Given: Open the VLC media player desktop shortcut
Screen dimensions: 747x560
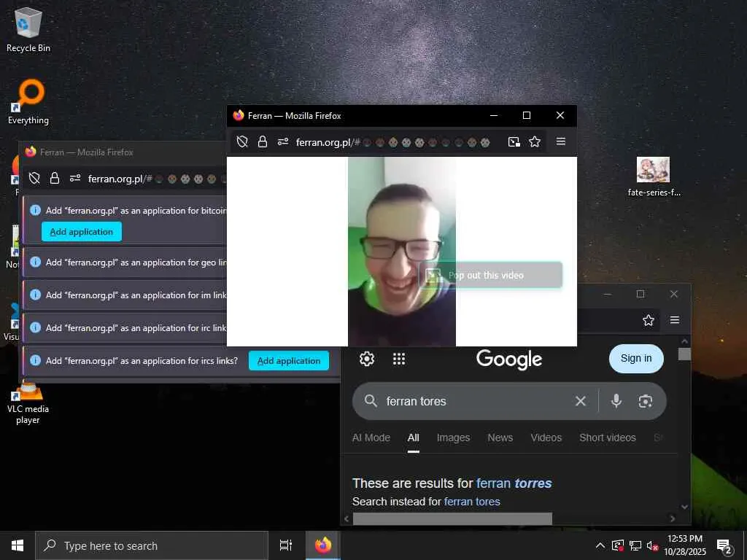Looking at the screenshot, I should [x=28, y=404].
